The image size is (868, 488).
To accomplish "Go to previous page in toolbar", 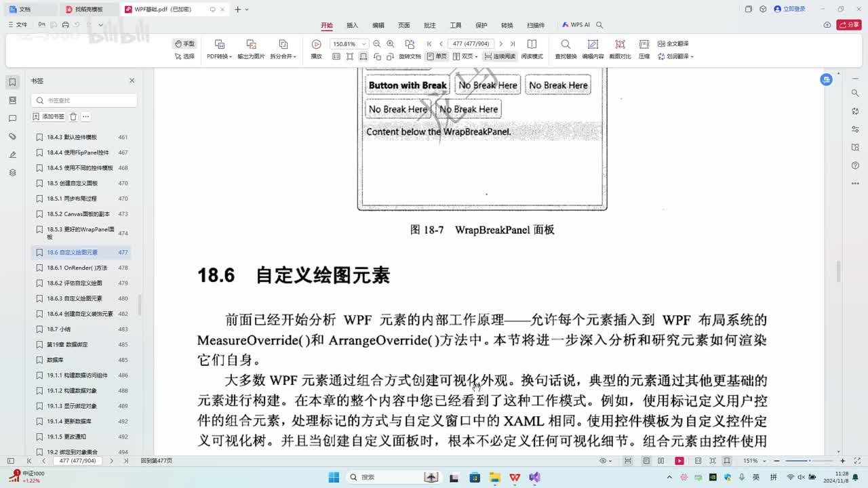I will click(441, 43).
